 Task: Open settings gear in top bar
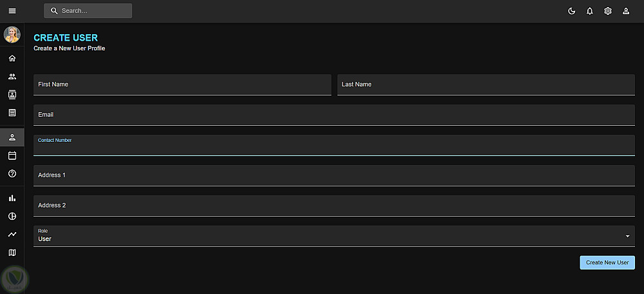[x=607, y=11]
